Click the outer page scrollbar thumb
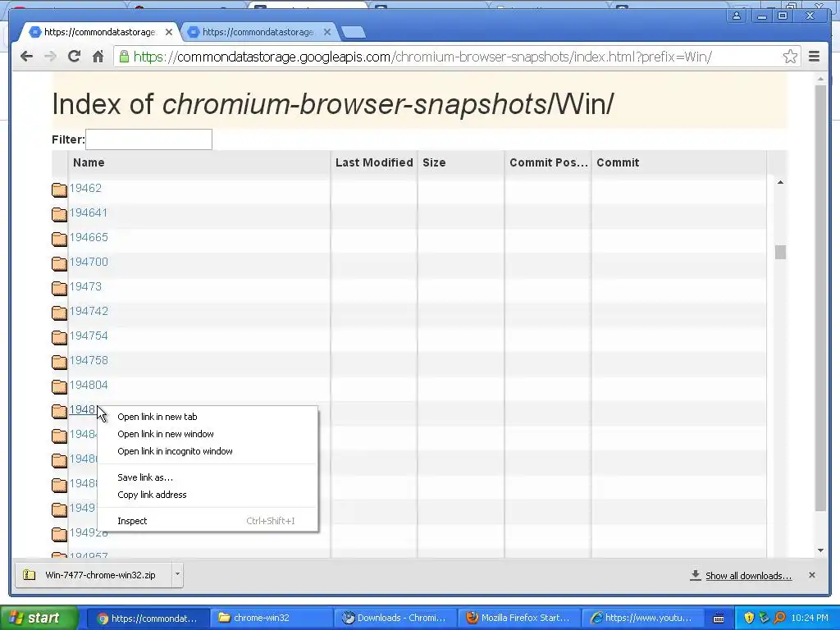Screen dimensions: 840x630 tap(820, 298)
